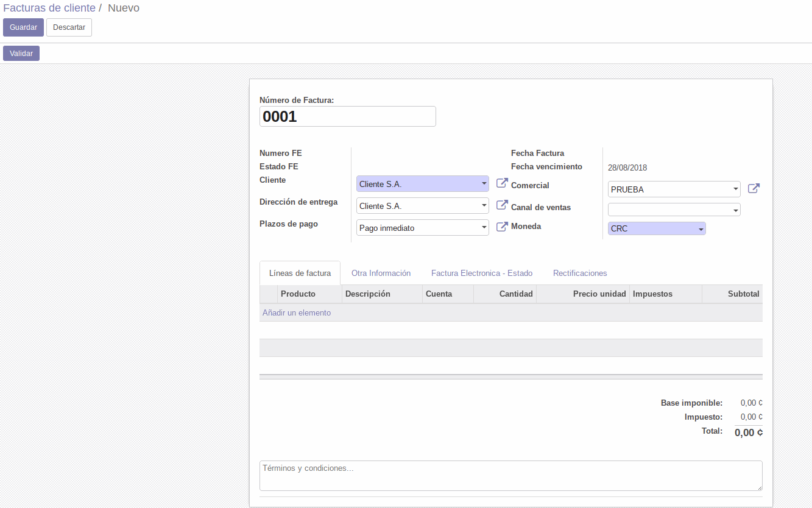Click the Subtotal column header
Image resolution: width=812 pixels, height=508 pixels.
click(732, 294)
